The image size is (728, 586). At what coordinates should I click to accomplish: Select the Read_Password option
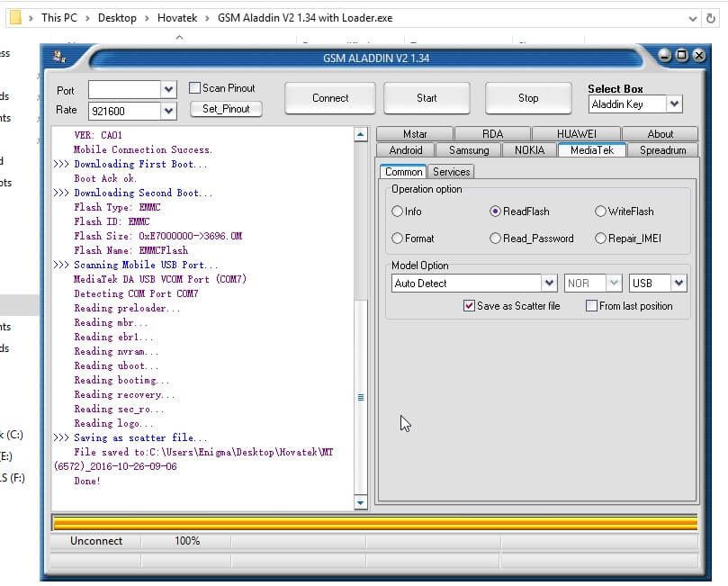click(x=495, y=239)
